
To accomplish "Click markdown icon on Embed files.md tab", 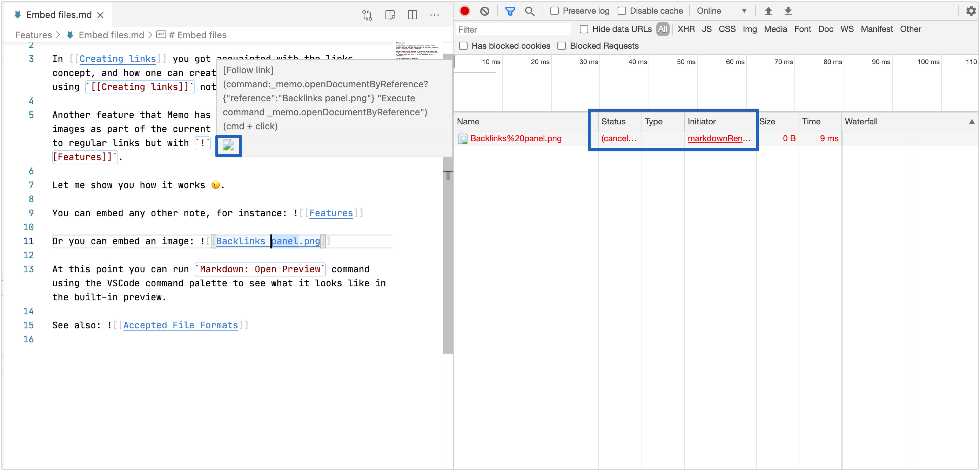I will 18,15.
